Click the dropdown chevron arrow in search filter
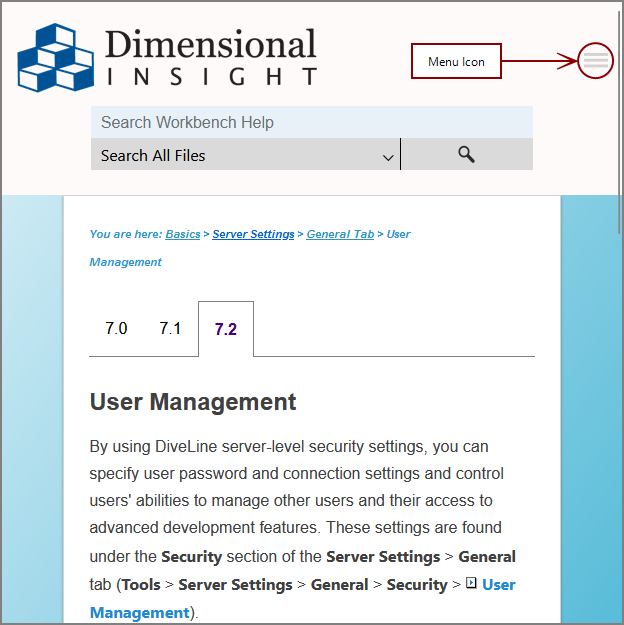Screen dimensions: 624x625 [x=388, y=157]
